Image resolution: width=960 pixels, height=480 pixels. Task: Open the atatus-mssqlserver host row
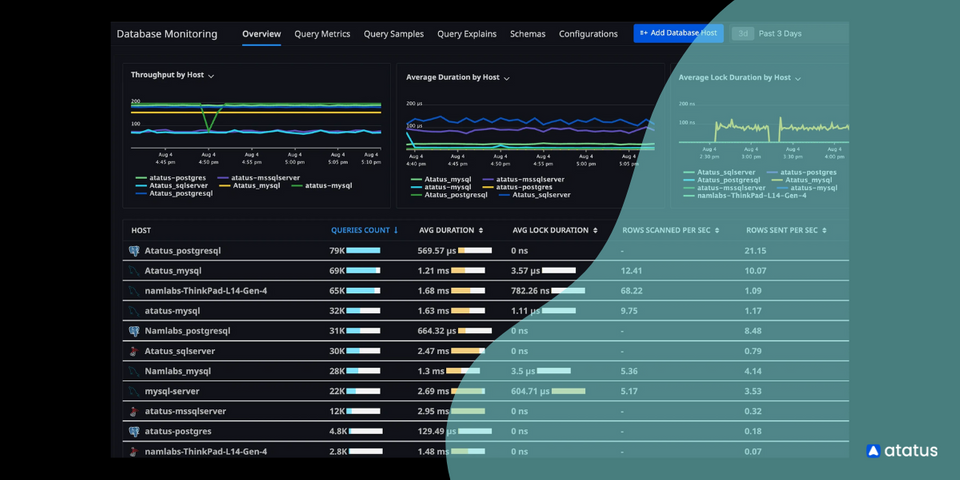coord(486,411)
